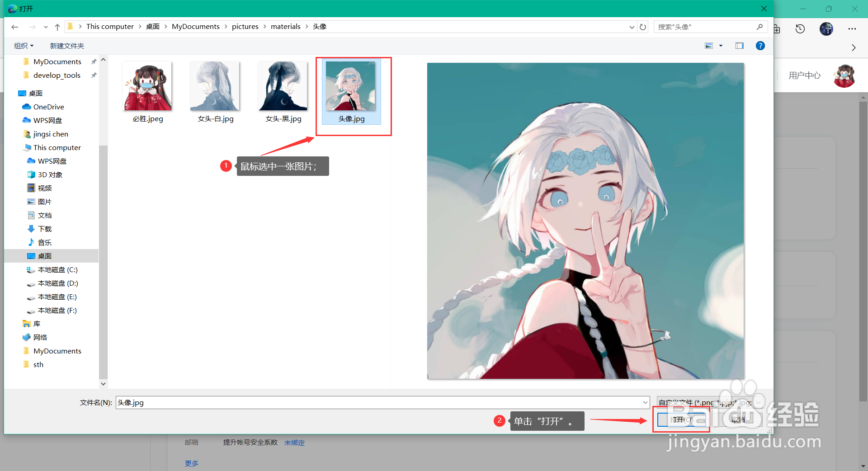Viewport: 868px width, 471px height.
Task: Create new folder with 新建文件夹
Action: pos(67,46)
